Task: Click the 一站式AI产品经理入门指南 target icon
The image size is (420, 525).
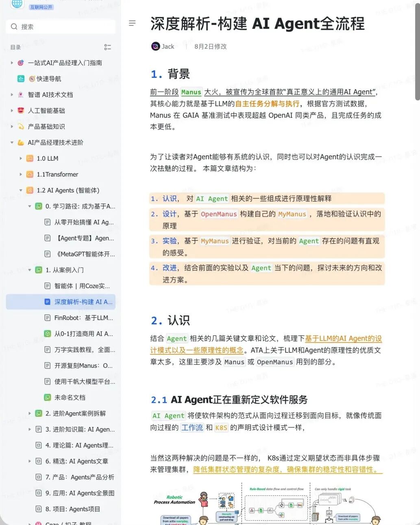Action: (x=21, y=63)
